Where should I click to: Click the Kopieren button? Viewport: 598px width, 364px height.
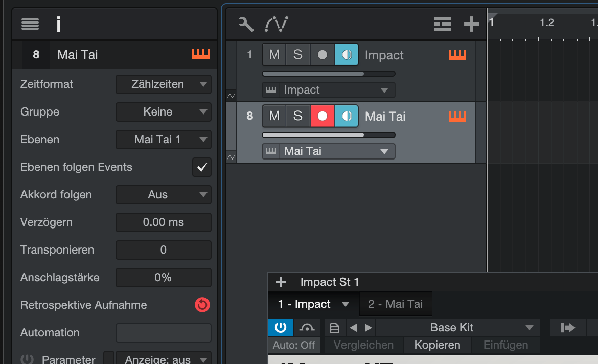(x=437, y=345)
